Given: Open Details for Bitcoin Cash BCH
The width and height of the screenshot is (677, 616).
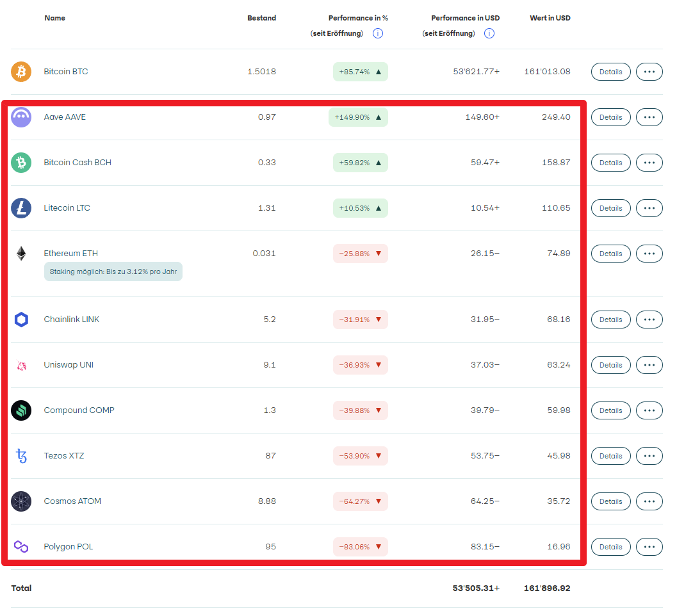Looking at the screenshot, I should coord(611,163).
